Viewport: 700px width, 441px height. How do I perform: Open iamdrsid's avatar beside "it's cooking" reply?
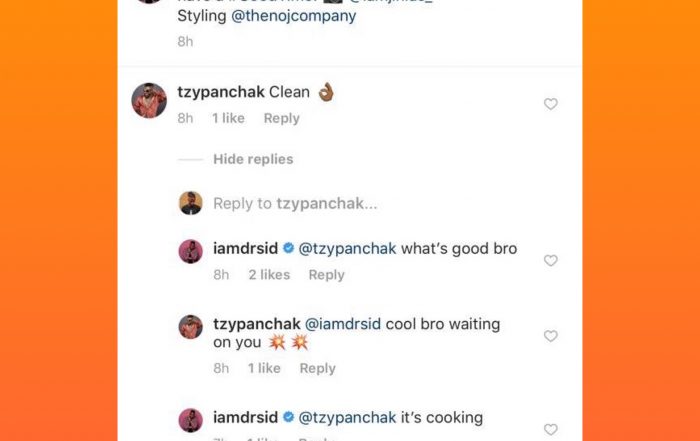[x=190, y=419]
